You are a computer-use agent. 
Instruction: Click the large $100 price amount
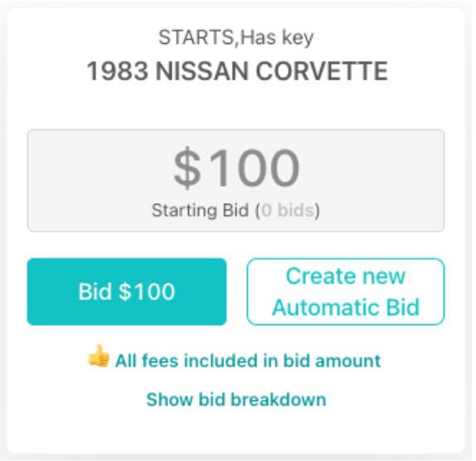[x=236, y=167]
